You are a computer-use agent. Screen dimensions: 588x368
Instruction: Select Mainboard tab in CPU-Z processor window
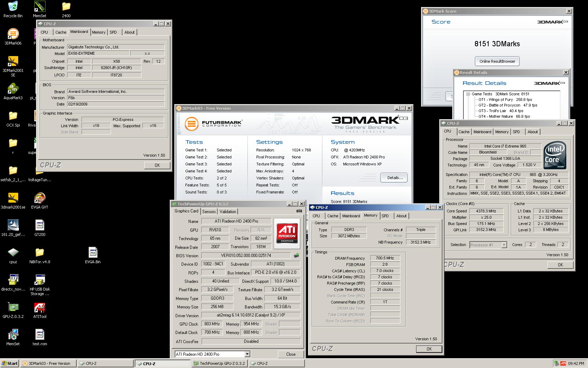tap(482, 132)
